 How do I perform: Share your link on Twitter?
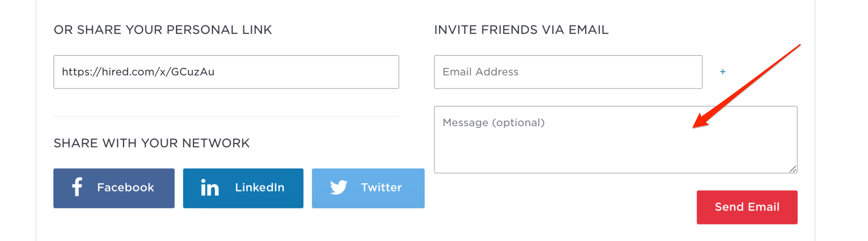click(368, 188)
